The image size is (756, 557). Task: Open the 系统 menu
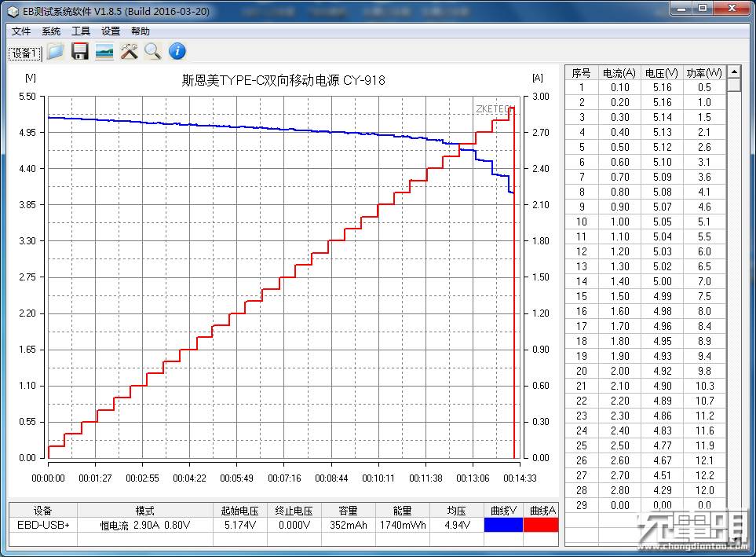coord(51,31)
